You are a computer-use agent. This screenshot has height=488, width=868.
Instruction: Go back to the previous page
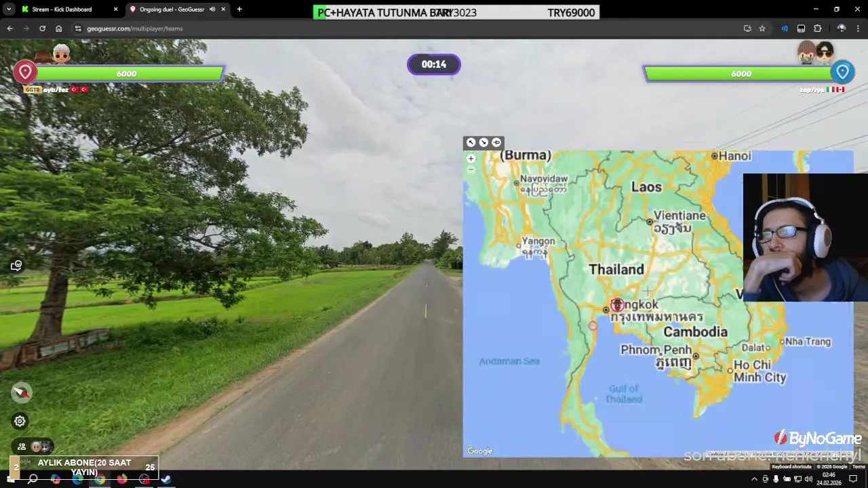(9, 28)
